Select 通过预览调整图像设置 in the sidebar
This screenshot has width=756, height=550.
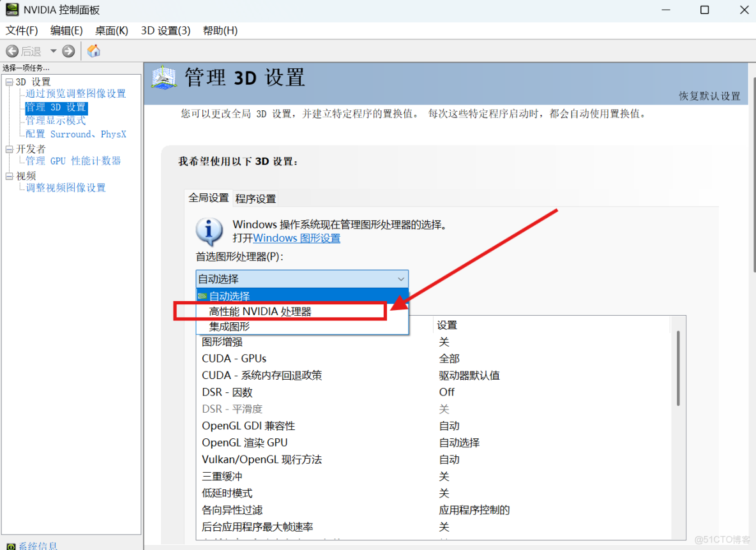pyautogui.click(x=75, y=93)
